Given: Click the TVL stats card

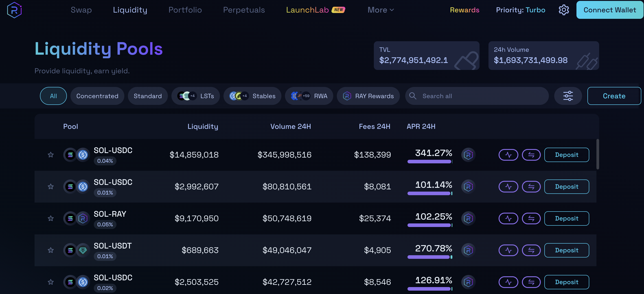Looking at the screenshot, I should point(427,55).
